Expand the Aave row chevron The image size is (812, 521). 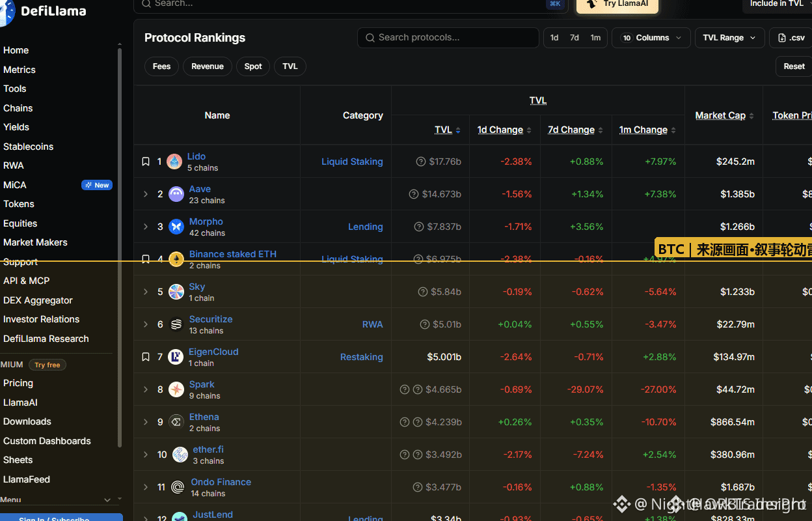click(x=146, y=194)
